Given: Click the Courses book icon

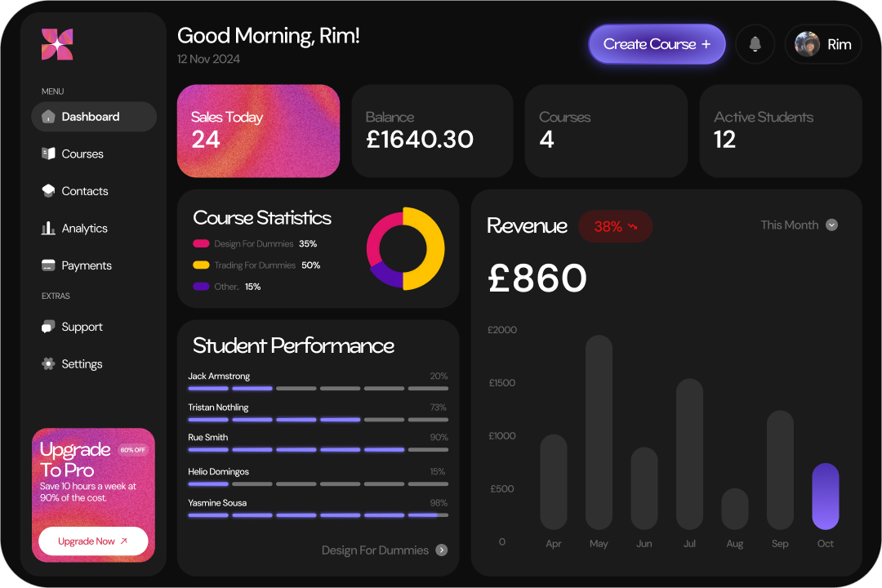Looking at the screenshot, I should 48,154.
